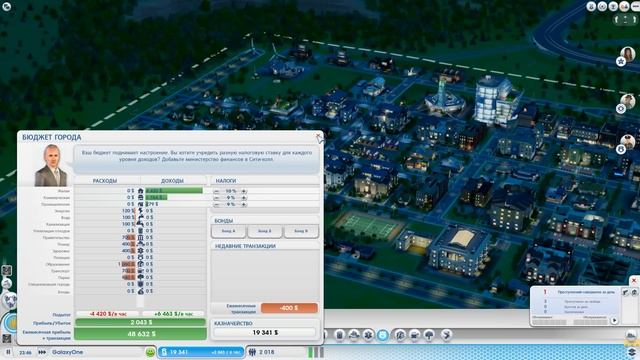
Task: Click the -4 420 $/в час expenses total
Action: 108,314
